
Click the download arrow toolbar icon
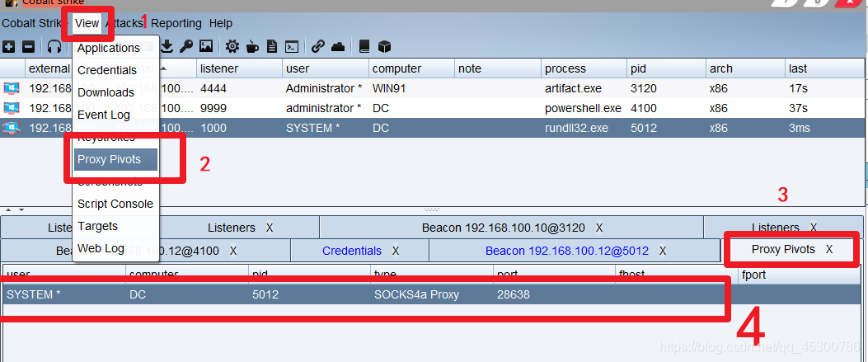[167, 47]
